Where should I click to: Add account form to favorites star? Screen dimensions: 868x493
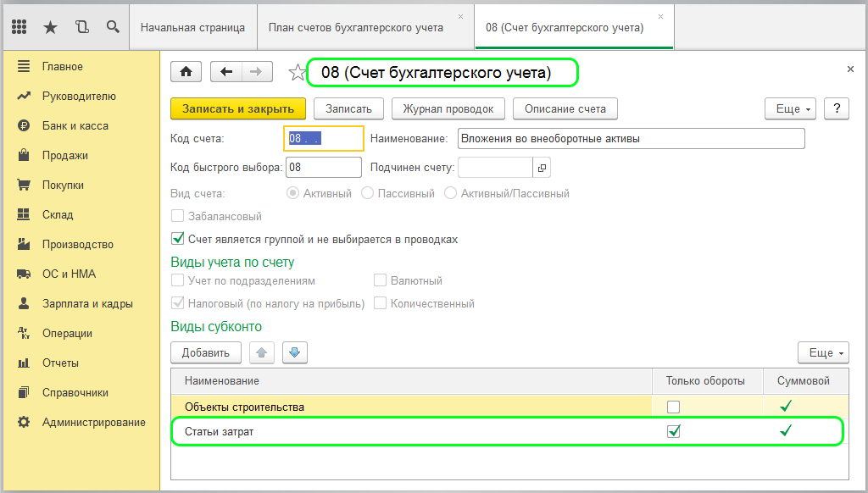pos(298,73)
